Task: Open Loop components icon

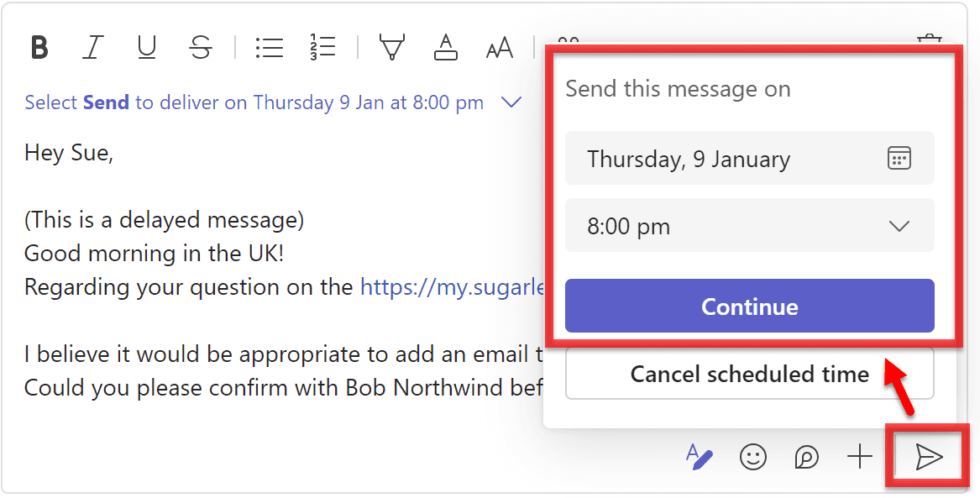Action: click(x=806, y=457)
